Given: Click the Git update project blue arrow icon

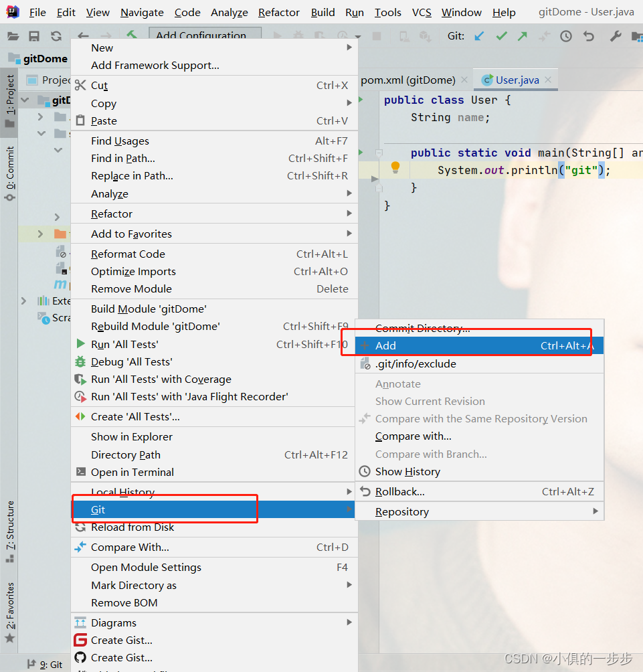Looking at the screenshot, I should [480, 36].
